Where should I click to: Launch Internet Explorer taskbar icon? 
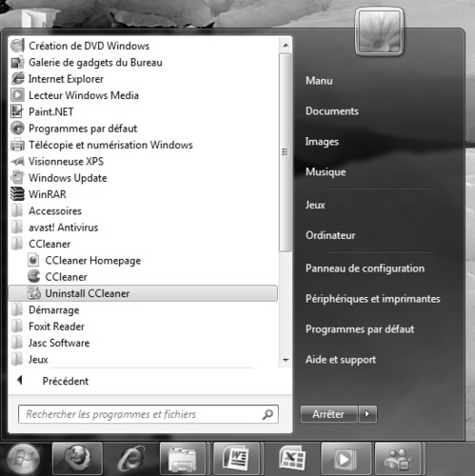coord(130,459)
